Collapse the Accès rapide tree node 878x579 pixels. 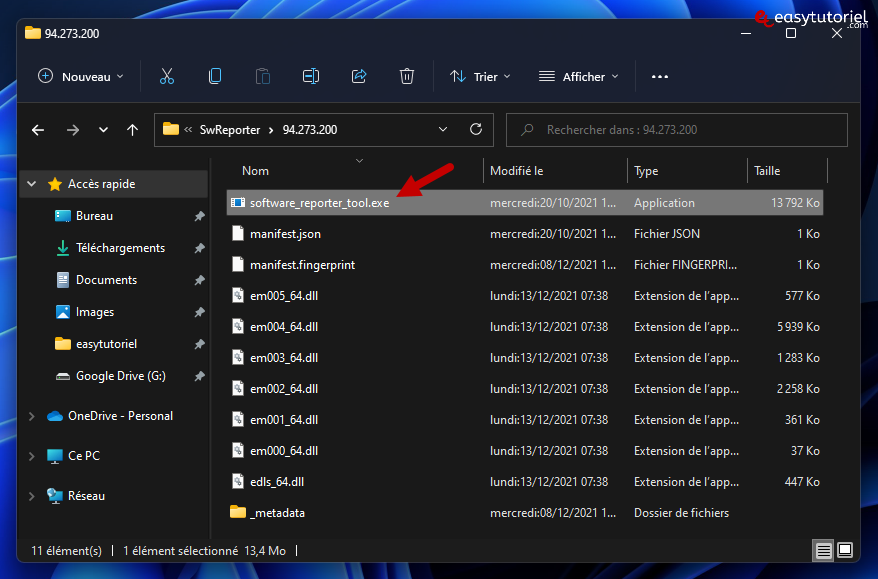tap(32, 184)
